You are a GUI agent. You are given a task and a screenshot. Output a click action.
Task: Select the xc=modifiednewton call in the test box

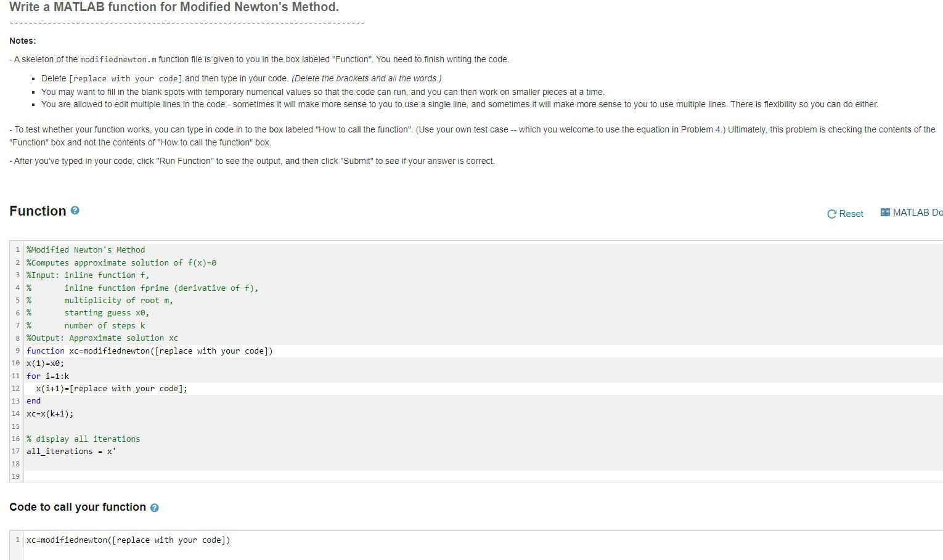(128, 540)
